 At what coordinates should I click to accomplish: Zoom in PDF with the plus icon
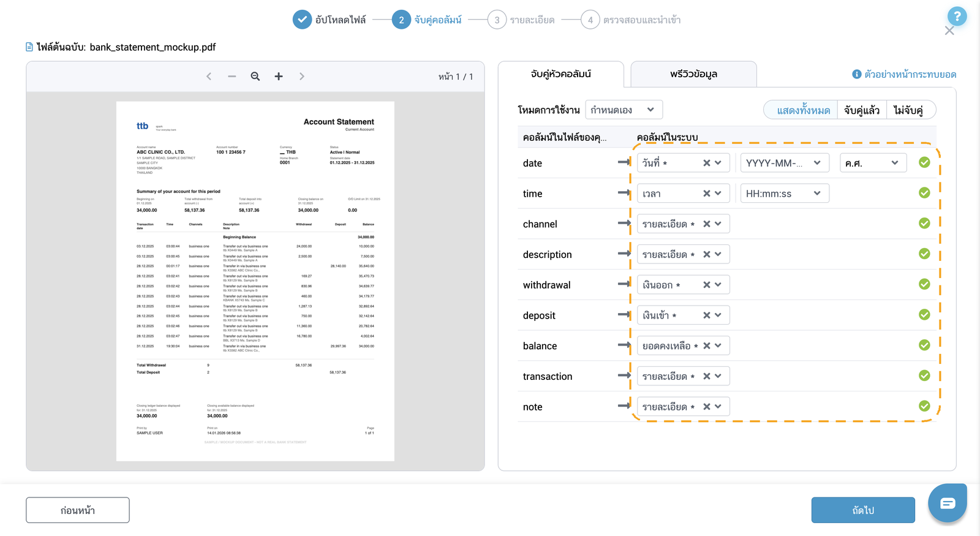tap(279, 77)
